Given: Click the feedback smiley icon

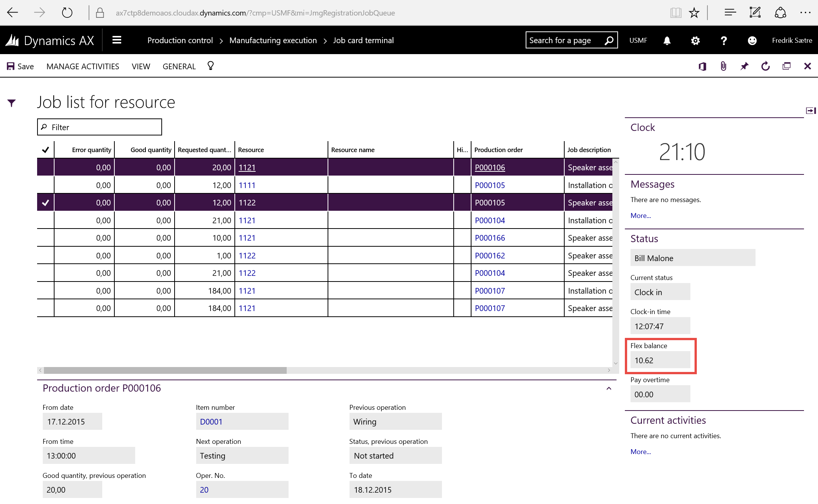Looking at the screenshot, I should point(752,40).
